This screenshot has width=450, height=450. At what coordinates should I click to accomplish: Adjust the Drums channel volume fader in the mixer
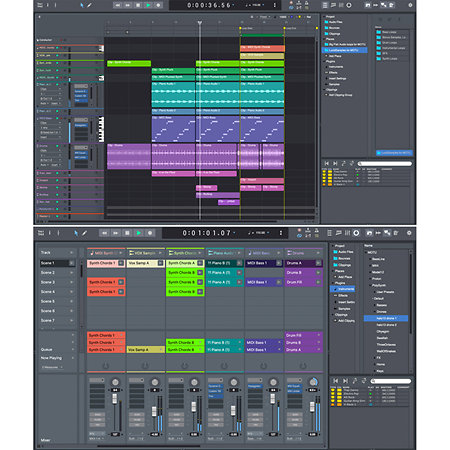312,406
